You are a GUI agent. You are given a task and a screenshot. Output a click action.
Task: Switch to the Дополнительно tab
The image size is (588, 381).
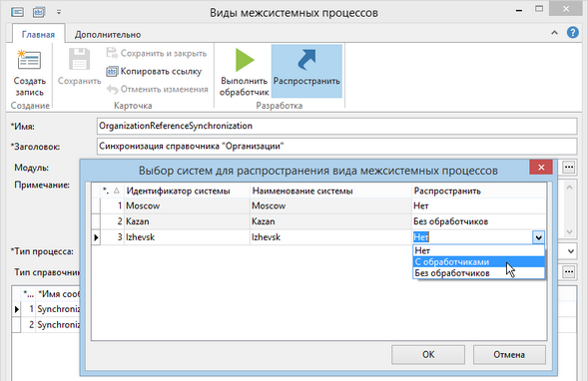pos(108,35)
